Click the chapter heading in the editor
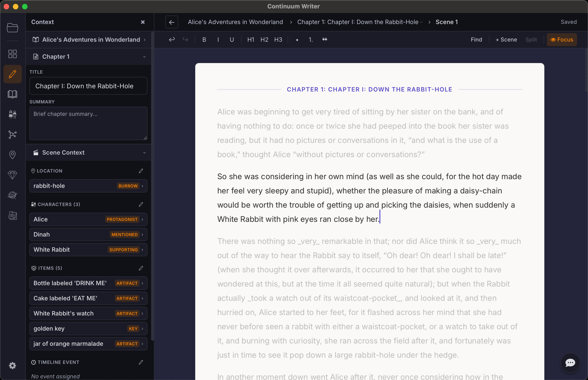Image resolution: width=588 pixels, height=380 pixels. coord(369,89)
